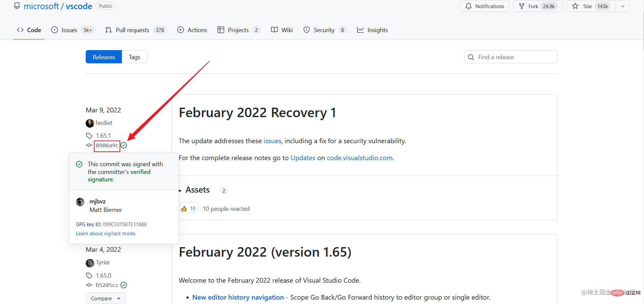
Task: Click the thumbs up reaction button
Action: click(189, 209)
